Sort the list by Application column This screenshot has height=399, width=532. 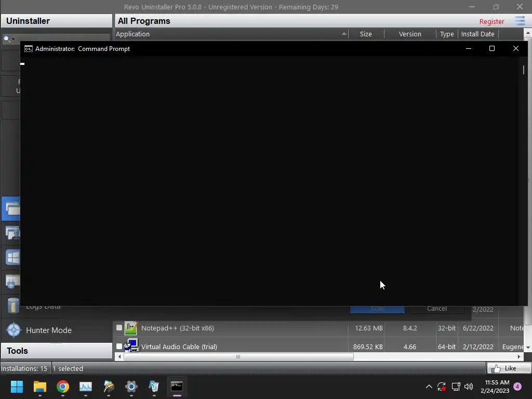(x=232, y=34)
